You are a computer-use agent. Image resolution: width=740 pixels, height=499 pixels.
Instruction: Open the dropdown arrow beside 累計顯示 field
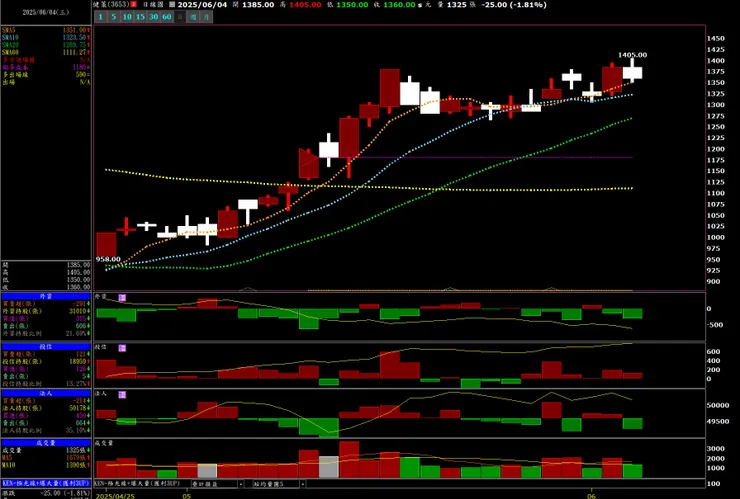241,484
